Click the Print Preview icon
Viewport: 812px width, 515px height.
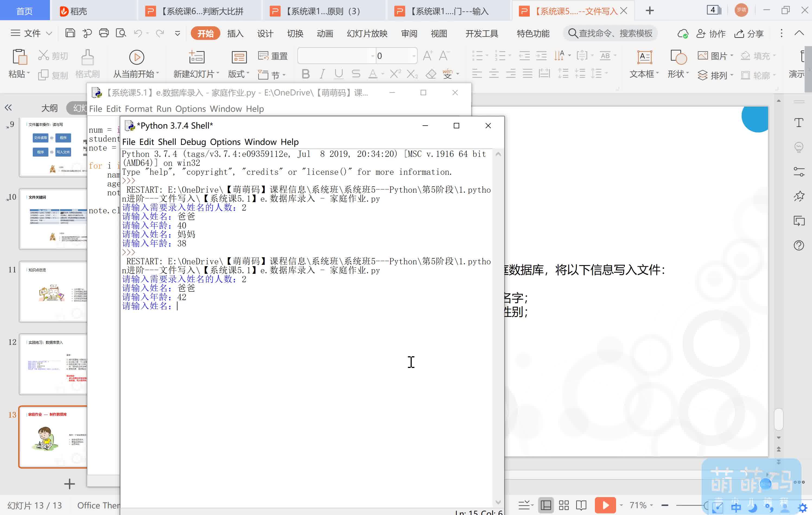tap(121, 33)
